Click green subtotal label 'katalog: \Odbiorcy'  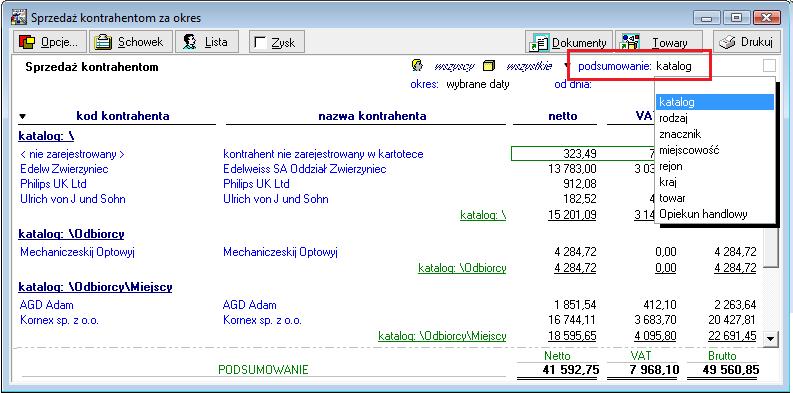click(x=462, y=269)
